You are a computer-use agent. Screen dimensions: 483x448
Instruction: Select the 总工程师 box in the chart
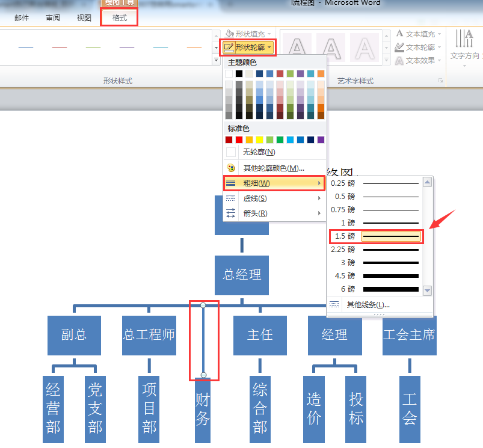point(149,336)
